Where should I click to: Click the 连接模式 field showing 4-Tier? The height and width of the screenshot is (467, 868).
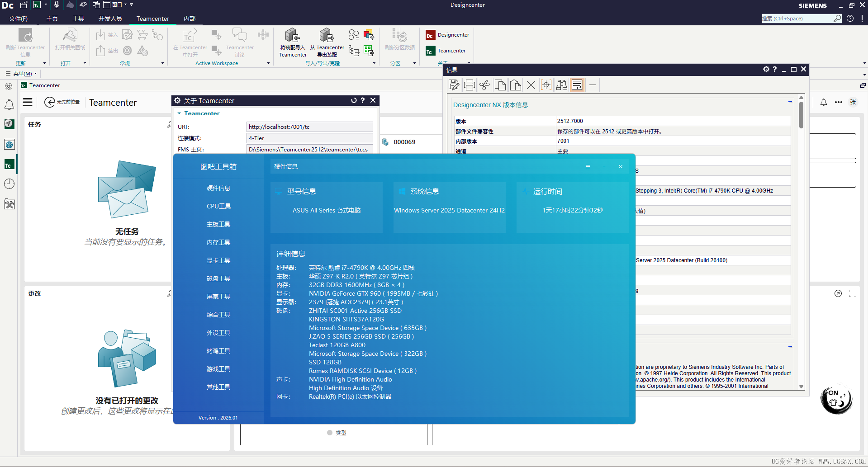coord(310,138)
